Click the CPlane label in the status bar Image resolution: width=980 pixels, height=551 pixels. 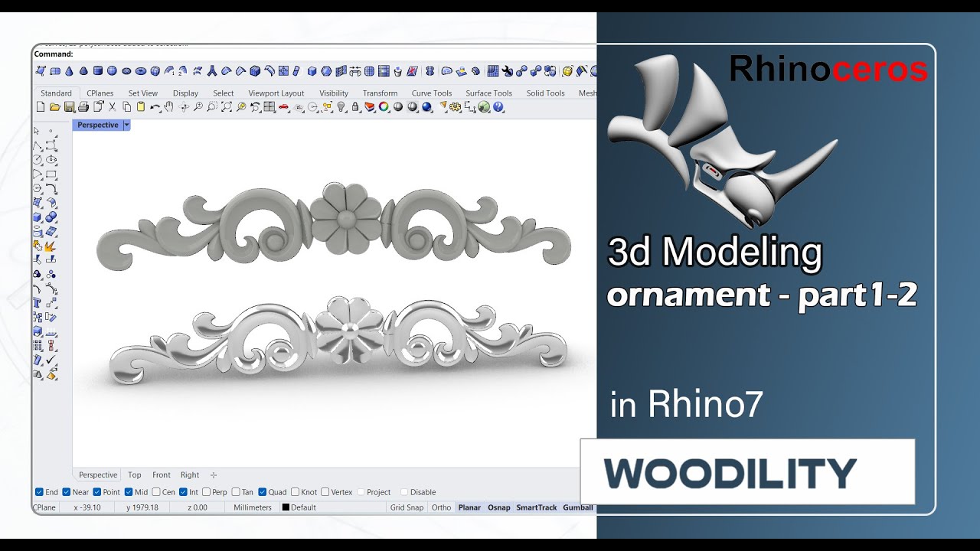[44, 507]
